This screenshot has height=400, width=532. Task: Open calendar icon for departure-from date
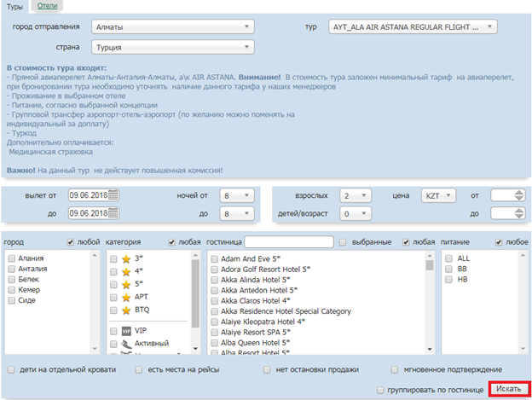113,195
